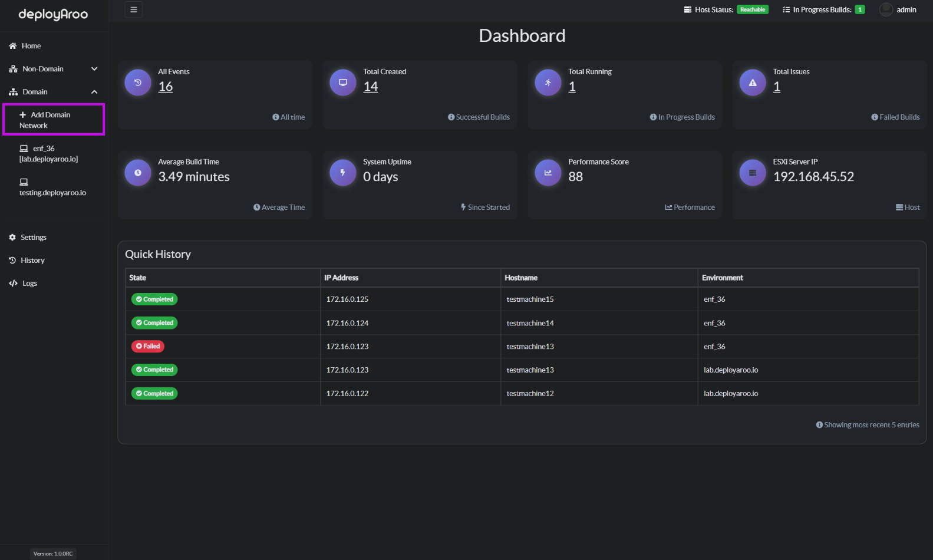Click the '0 days' uptime value
The height and width of the screenshot is (560, 933).
381,177
